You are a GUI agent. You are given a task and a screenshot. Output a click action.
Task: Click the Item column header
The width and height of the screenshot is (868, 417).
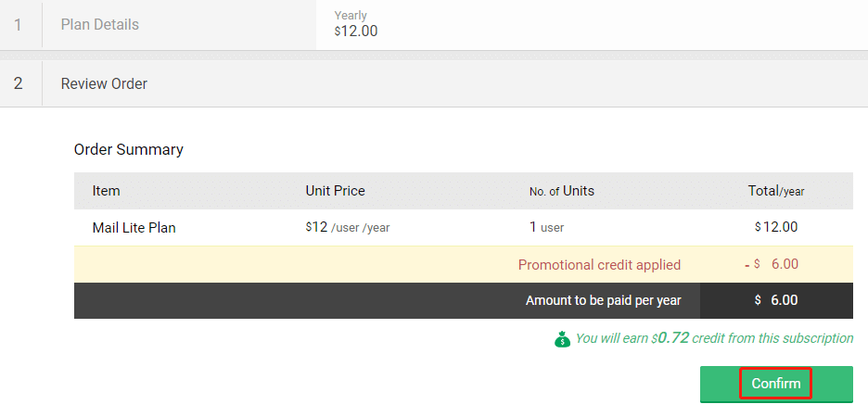pos(107,191)
